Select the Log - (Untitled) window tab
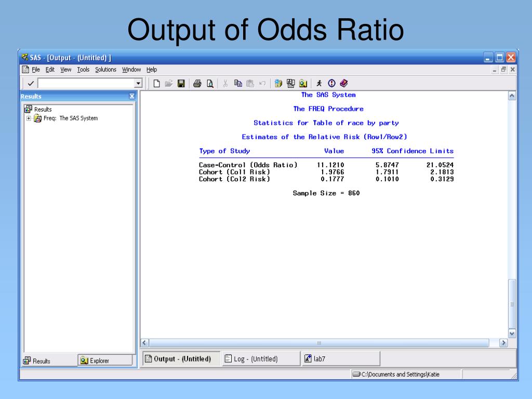 (261, 358)
